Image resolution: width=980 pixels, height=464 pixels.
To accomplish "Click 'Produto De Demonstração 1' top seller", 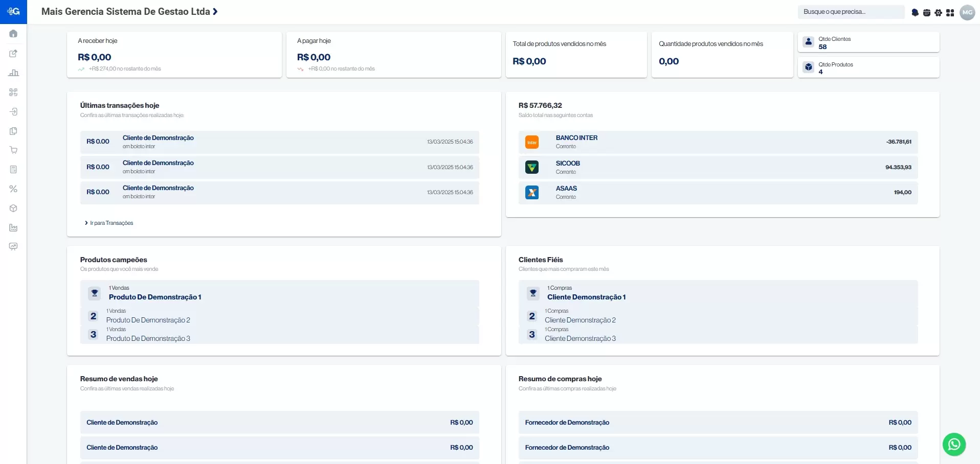I will click(x=154, y=297).
